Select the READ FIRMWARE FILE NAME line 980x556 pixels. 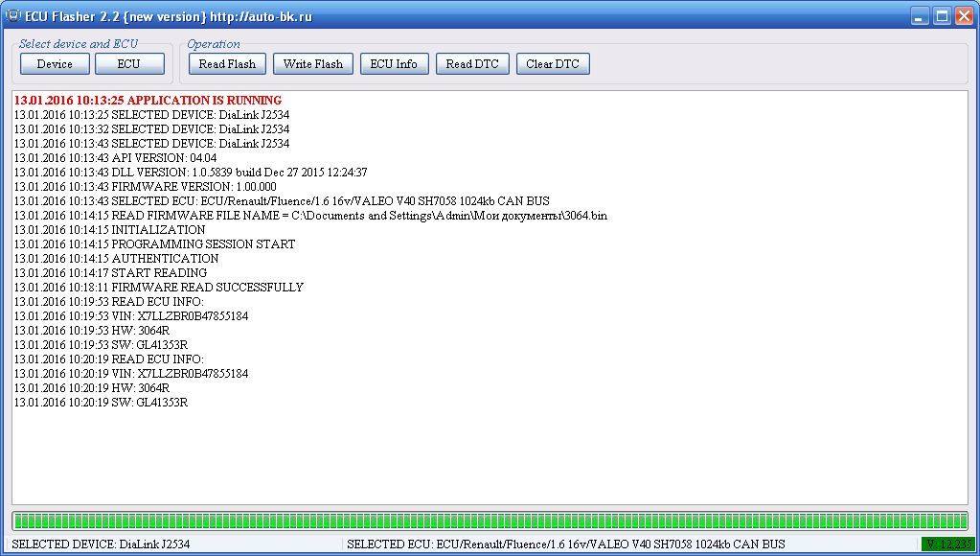pyautogui.click(x=310, y=216)
